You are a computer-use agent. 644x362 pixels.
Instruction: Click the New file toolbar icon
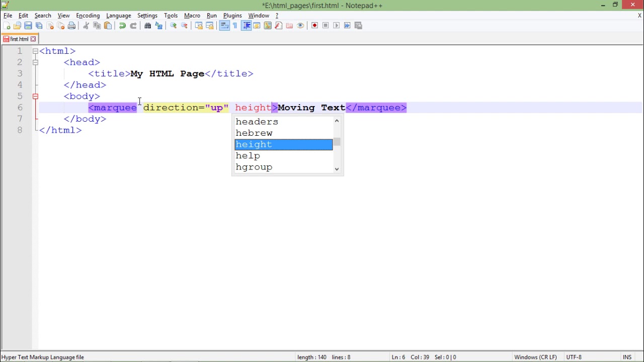pos(7,26)
